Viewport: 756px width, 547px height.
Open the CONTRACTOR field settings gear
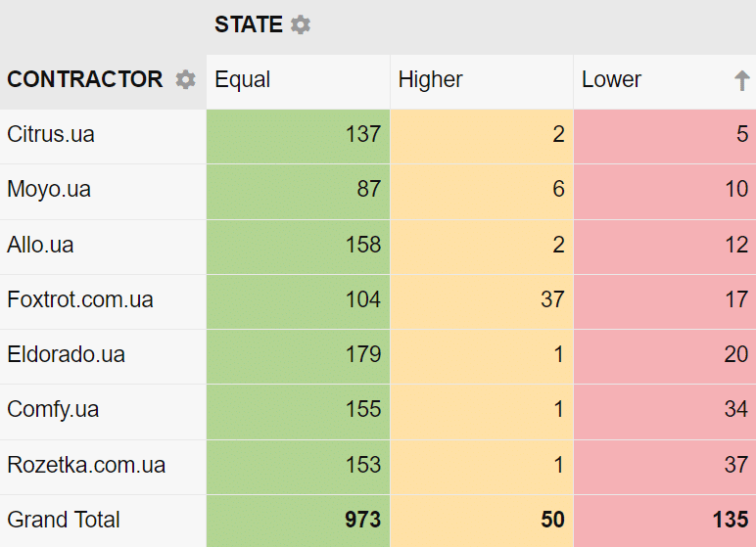point(185,80)
